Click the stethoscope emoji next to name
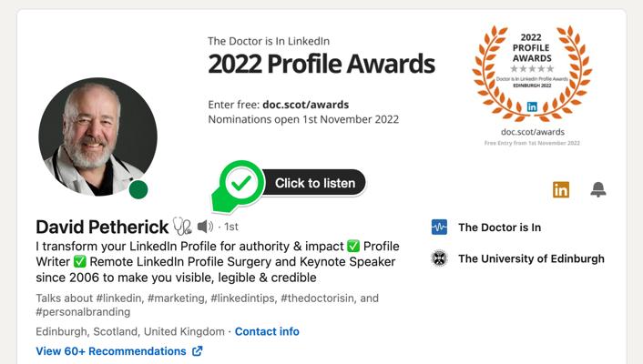The height and width of the screenshot is (364, 643). tap(182, 227)
